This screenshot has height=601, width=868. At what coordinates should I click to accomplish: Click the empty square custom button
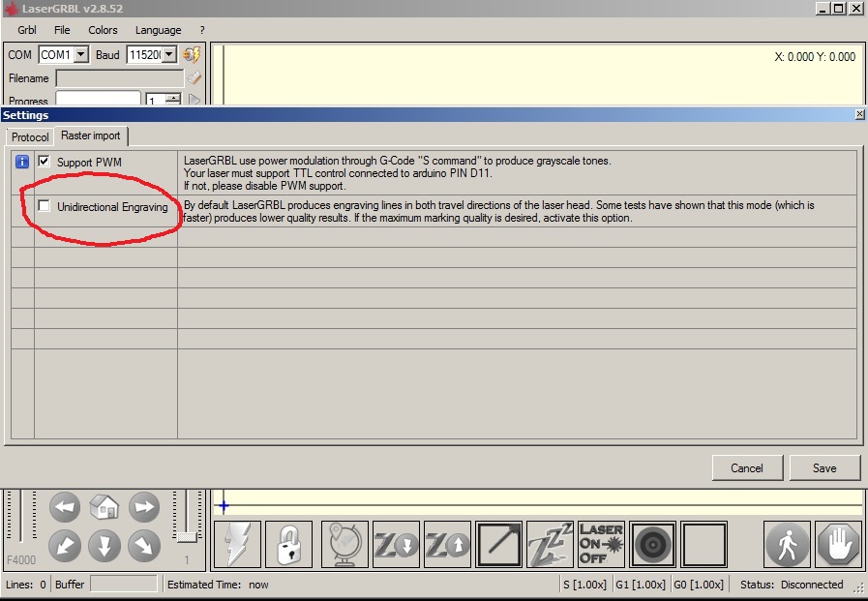click(x=704, y=544)
